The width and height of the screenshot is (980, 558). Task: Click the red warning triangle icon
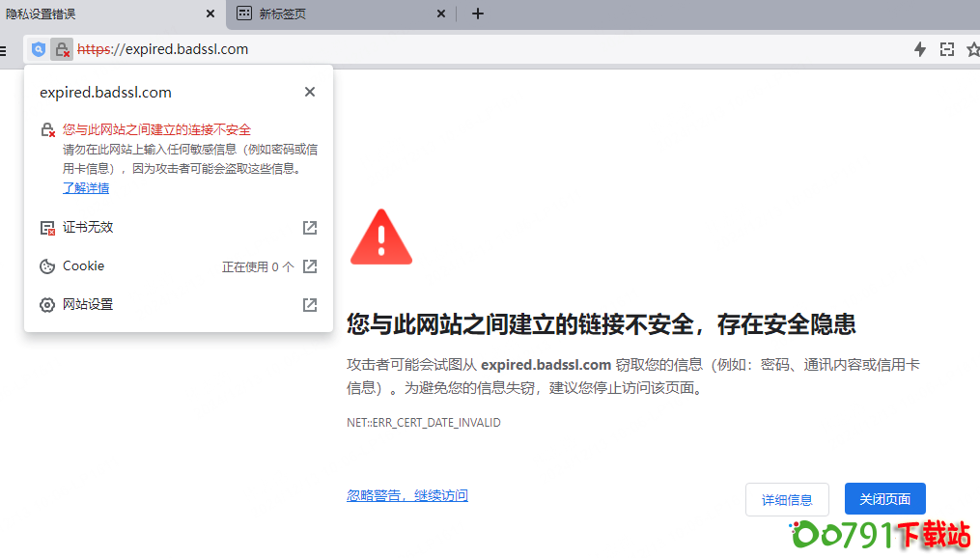[x=381, y=237]
